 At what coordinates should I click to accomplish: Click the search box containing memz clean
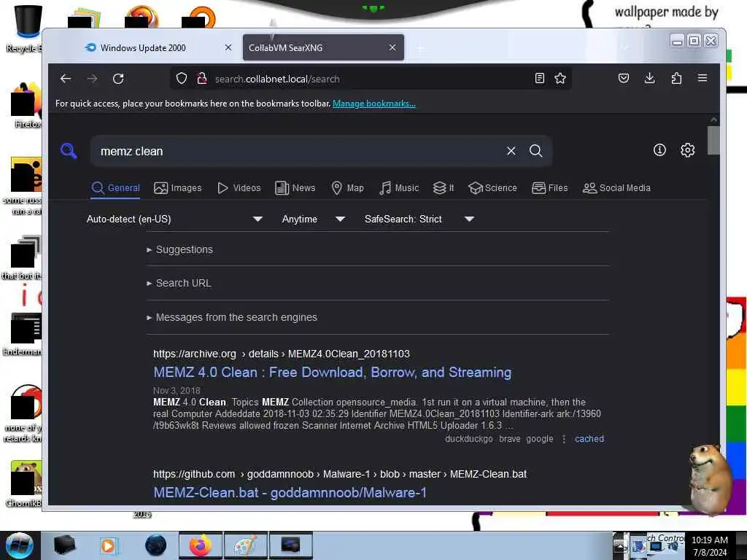tap(300, 151)
